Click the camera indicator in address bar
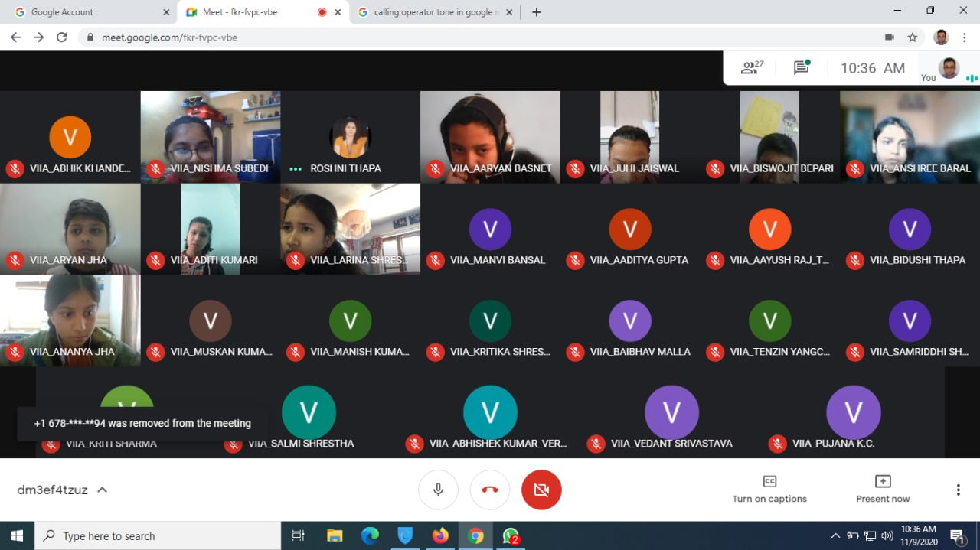This screenshot has height=550, width=980. [x=890, y=37]
